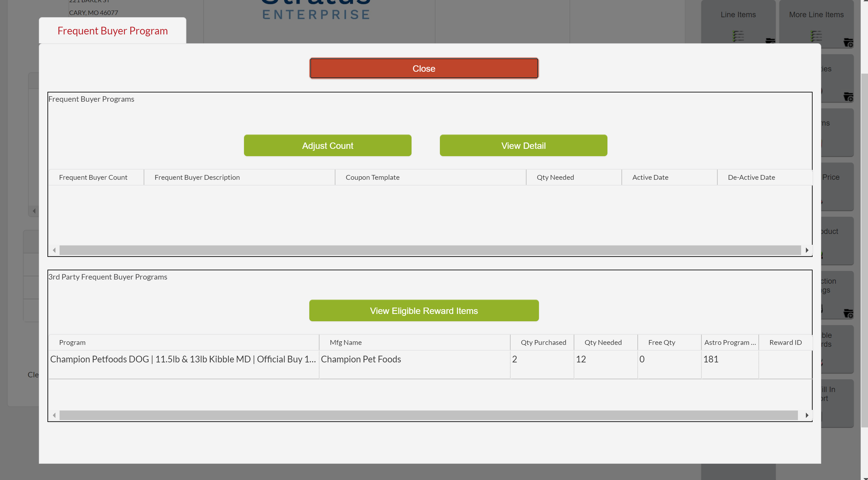Click the Frequent Buyer grid horizontal scrollbar
868x480 pixels.
point(430,250)
